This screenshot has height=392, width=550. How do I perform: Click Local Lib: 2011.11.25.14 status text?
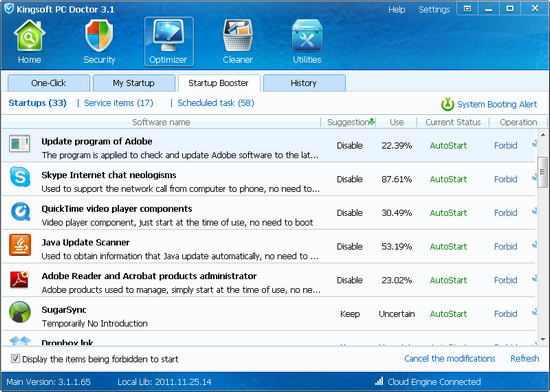pos(165,382)
